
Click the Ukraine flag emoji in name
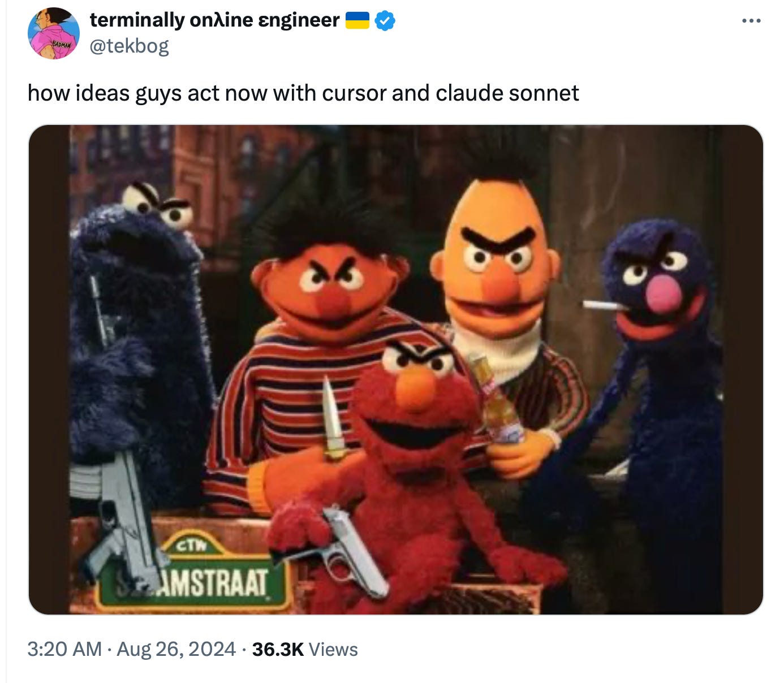(x=357, y=20)
